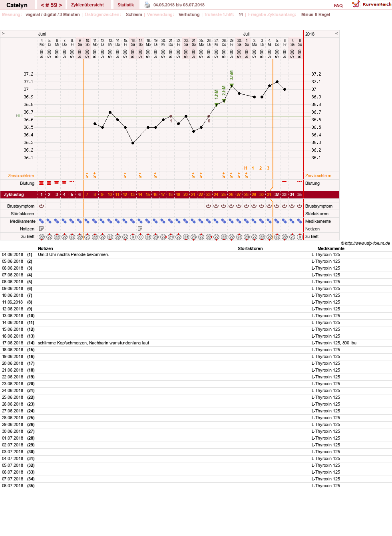Click the 'Minus-8-Regel' value

(316, 14)
